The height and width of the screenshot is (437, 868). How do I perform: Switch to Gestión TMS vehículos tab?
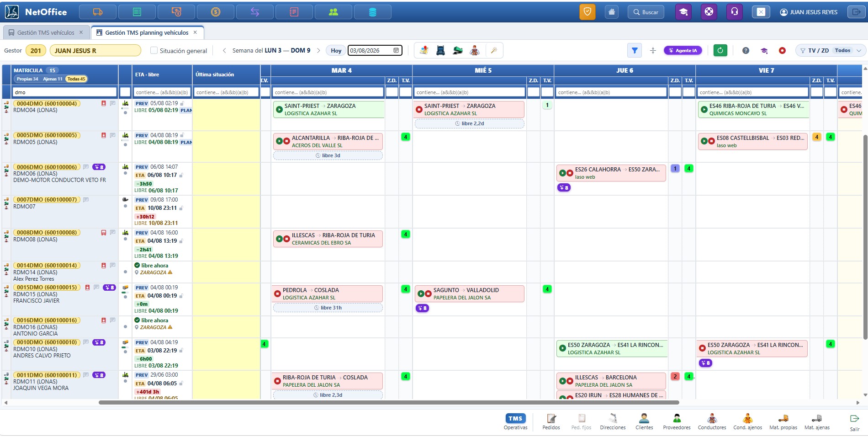[45, 32]
